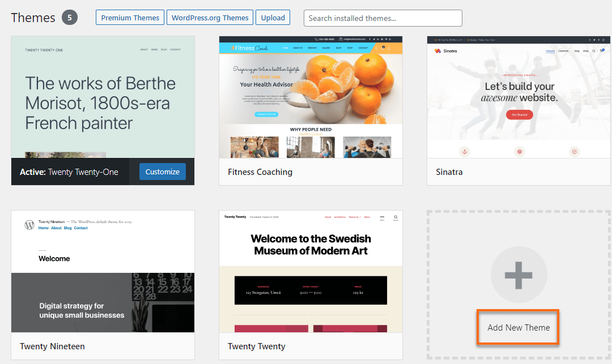The image size is (612, 364).
Task: Click the Add New Theme label
Action: pos(518,328)
